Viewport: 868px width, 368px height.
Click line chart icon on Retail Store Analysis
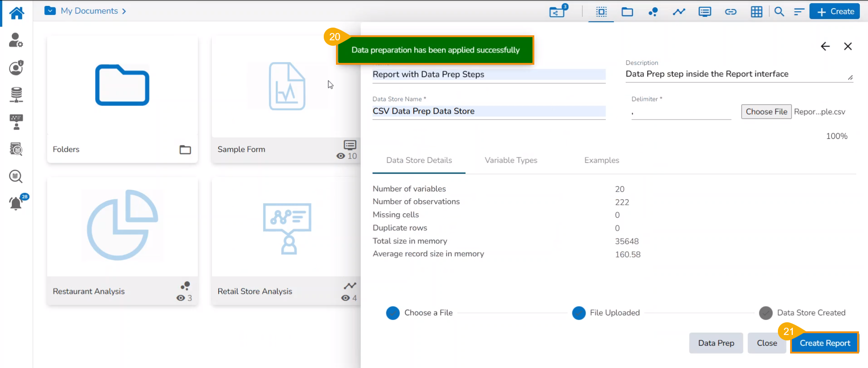tap(350, 286)
